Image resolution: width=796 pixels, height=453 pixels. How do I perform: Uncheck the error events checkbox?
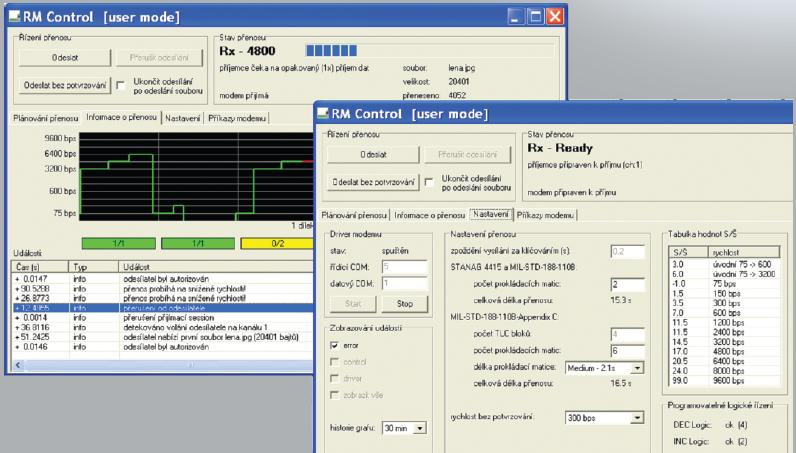[x=334, y=345]
